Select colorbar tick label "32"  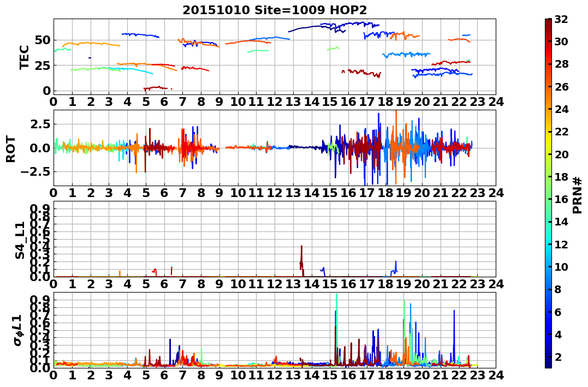click(x=561, y=19)
